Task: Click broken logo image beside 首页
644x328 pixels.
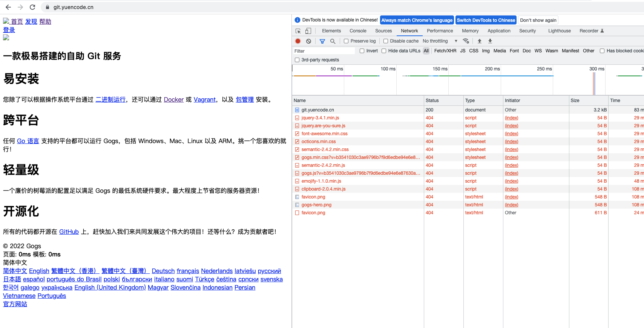Action: [6, 21]
